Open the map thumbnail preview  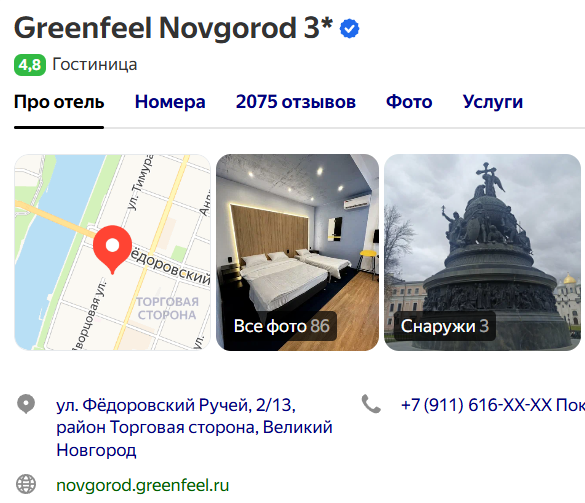click(x=112, y=252)
